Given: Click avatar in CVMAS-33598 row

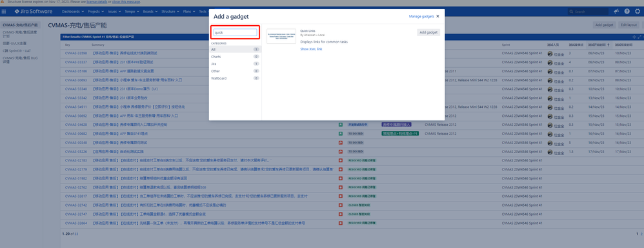Looking at the screenshot, I should (550, 53).
